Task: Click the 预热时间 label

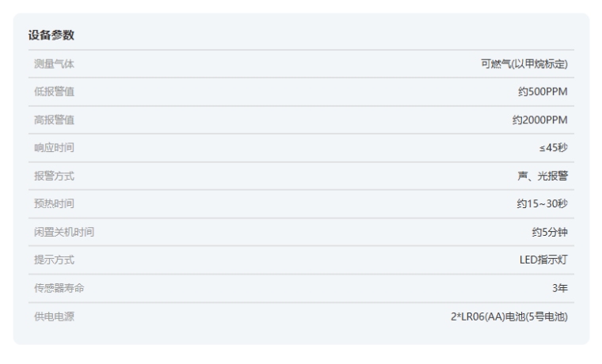Action: pos(49,204)
